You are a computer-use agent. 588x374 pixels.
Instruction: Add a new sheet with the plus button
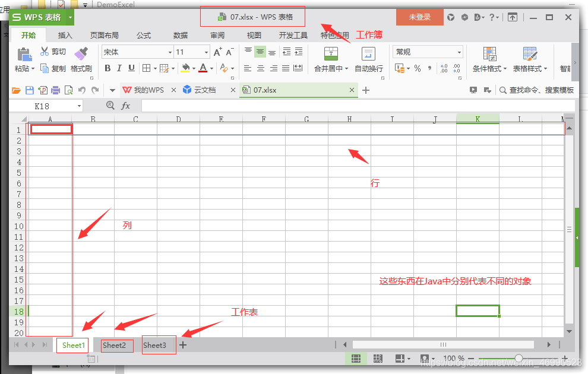click(183, 344)
